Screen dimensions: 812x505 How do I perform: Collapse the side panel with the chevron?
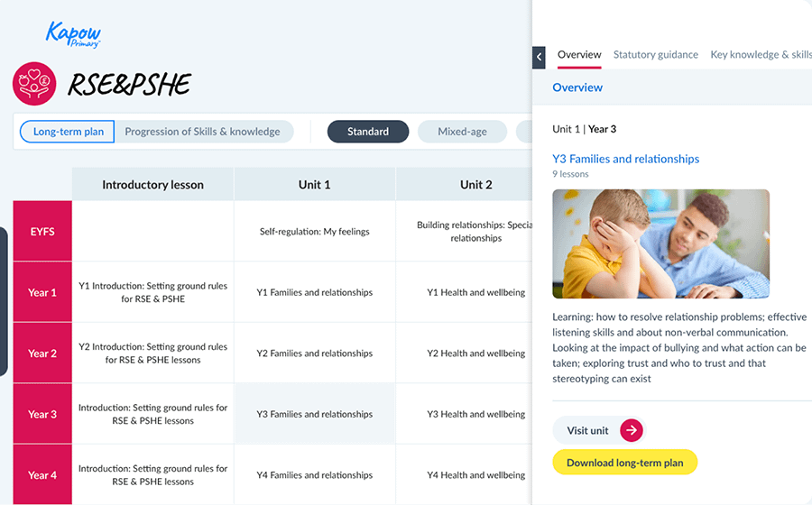tap(539, 57)
